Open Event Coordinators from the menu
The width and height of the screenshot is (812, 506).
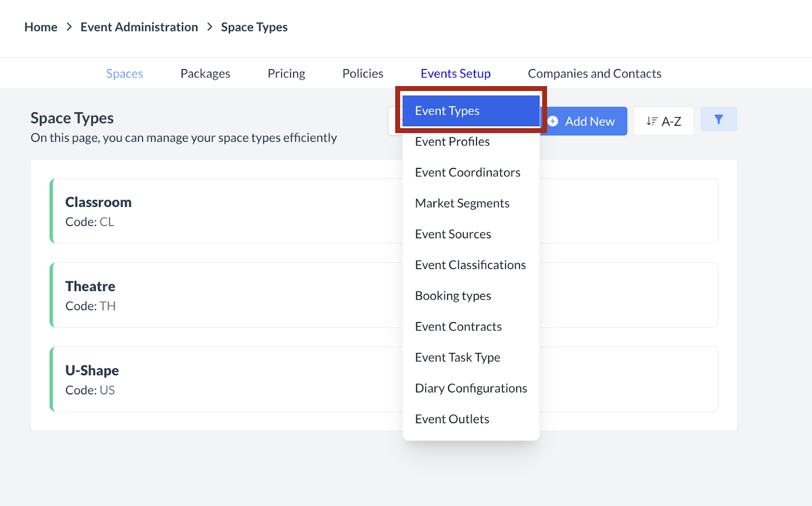click(467, 173)
